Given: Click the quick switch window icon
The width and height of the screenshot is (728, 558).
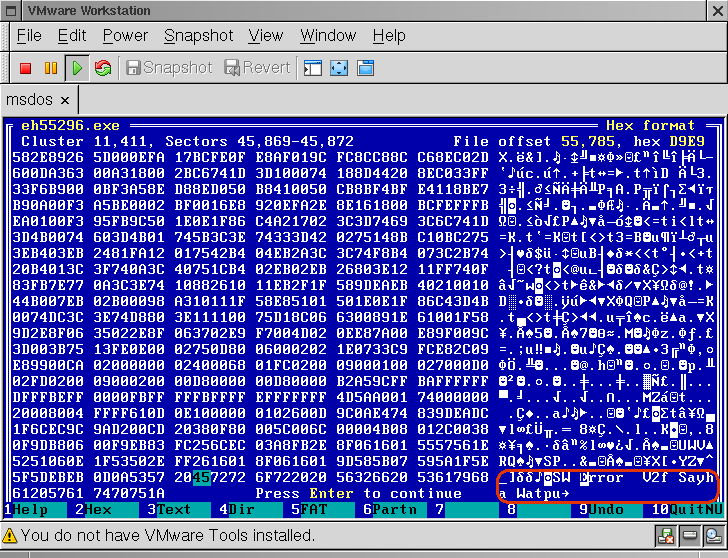Looking at the screenshot, I should [365, 68].
